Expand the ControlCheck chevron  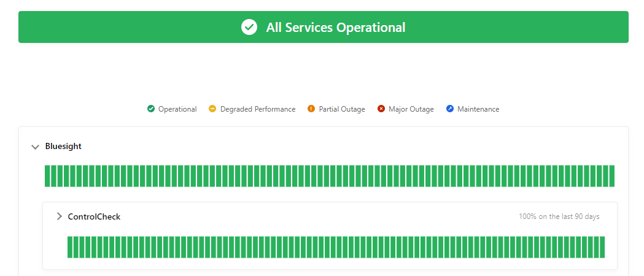pos(60,217)
